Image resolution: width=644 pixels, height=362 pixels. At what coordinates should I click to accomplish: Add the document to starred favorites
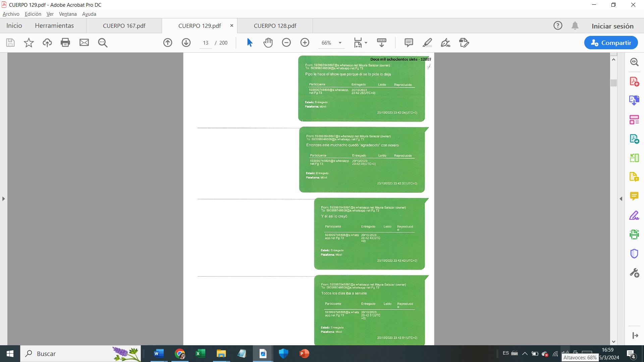click(x=29, y=43)
